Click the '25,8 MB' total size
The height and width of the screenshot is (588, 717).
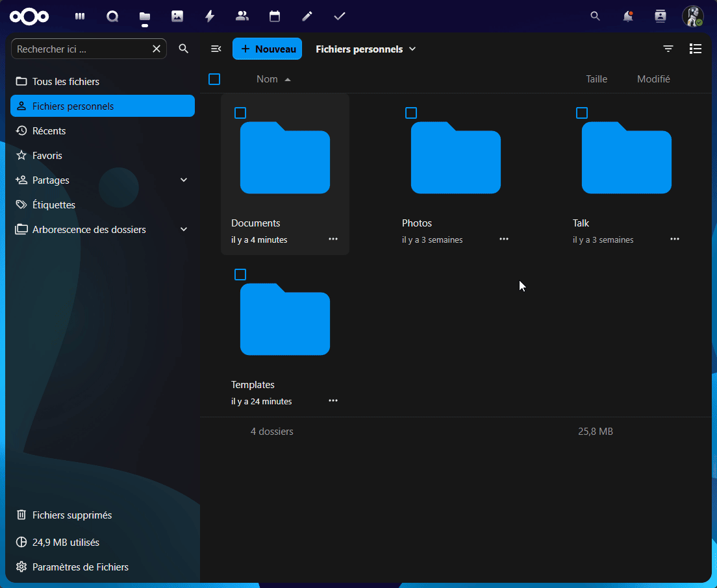coord(596,432)
